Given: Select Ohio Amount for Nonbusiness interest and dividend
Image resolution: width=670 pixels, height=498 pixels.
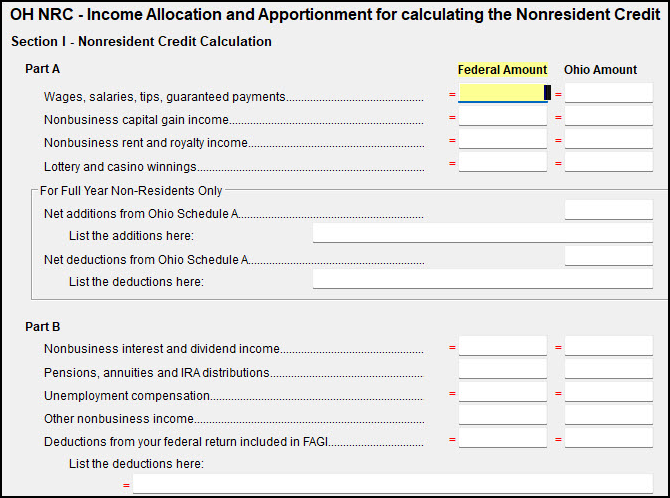Looking at the screenshot, I should point(608,347).
